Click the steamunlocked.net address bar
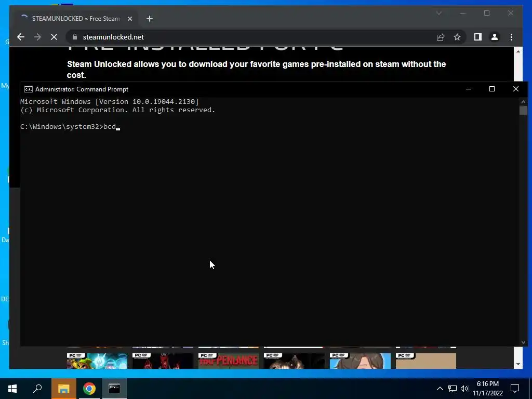 tap(250, 37)
